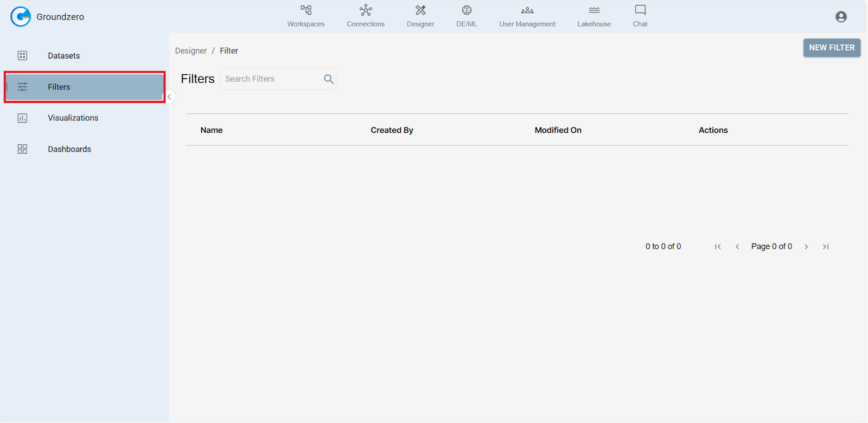Click the user profile avatar icon
The width and height of the screenshot is (868, 423).
tap(841, 17)
